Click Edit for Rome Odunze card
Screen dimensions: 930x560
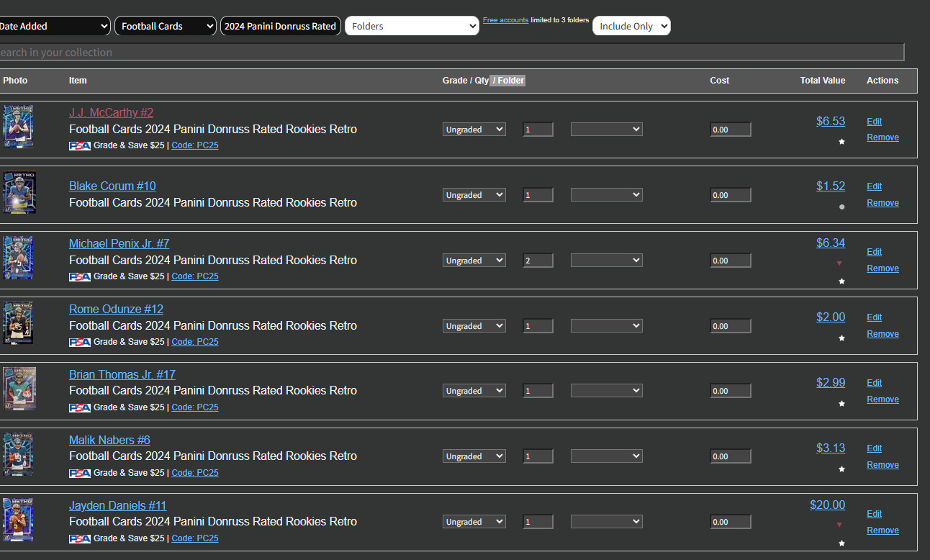(874, 317)
